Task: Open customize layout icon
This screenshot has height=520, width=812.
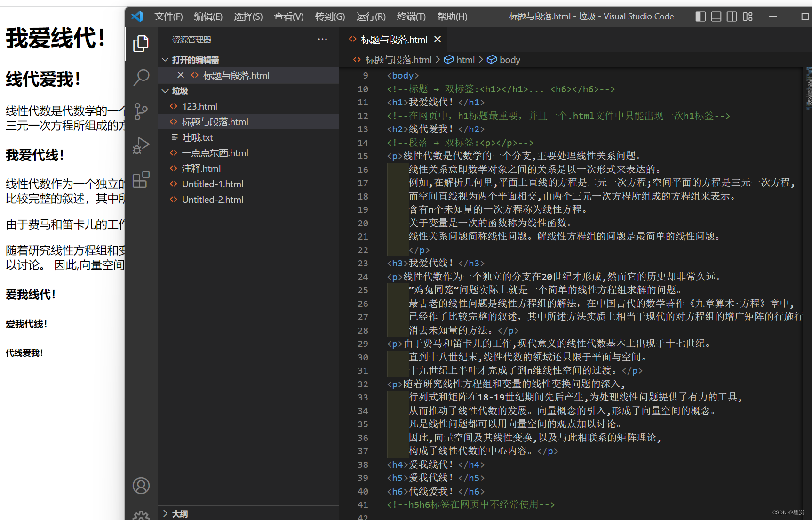Action: (748, 16)
